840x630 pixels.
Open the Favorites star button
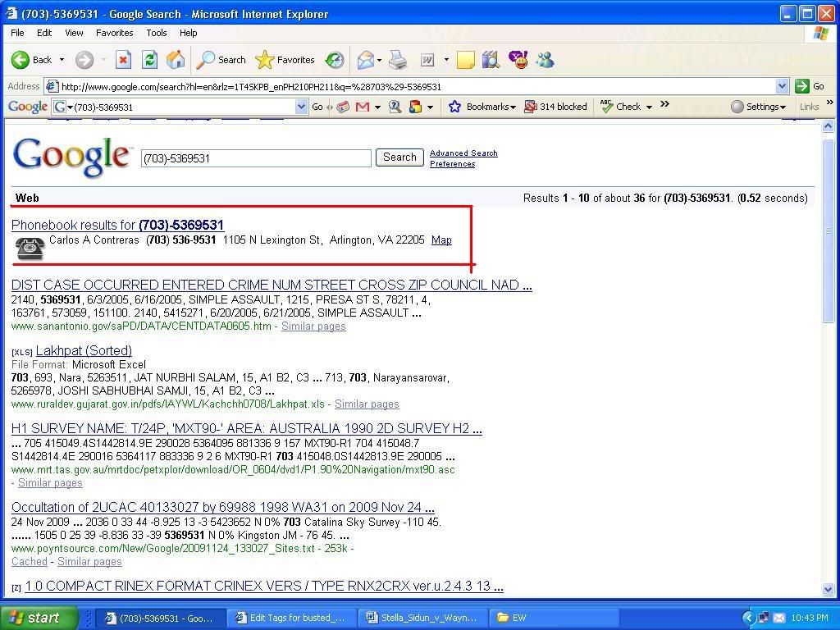coord(285,60)
